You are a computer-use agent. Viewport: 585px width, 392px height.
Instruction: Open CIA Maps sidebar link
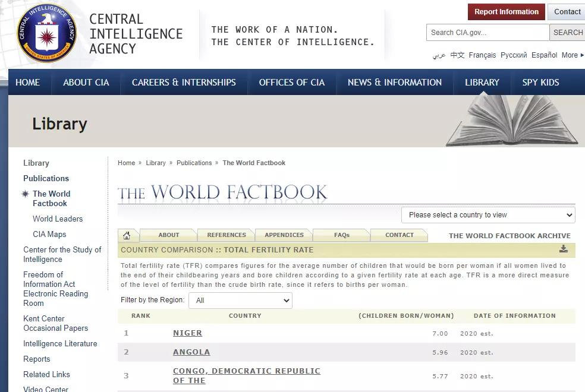[49, 234]
